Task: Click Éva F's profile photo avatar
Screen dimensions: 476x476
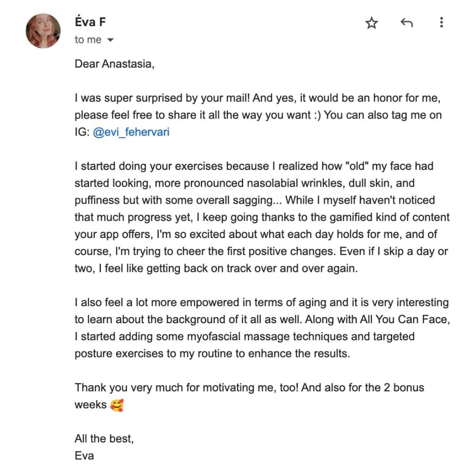Action: coord(43,31)
